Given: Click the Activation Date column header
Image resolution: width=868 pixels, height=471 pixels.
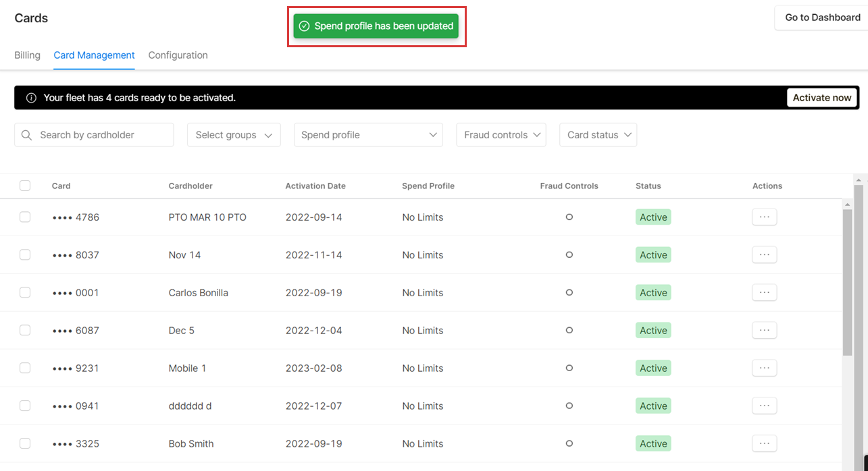Looking at the screenshot, I should point(315,186).
